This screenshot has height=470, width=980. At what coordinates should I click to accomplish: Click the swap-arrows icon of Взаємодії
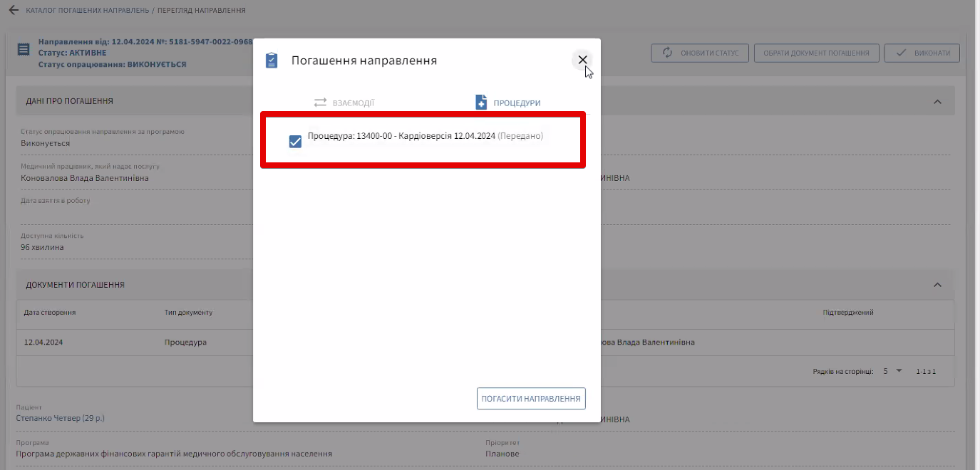[320, 103]
